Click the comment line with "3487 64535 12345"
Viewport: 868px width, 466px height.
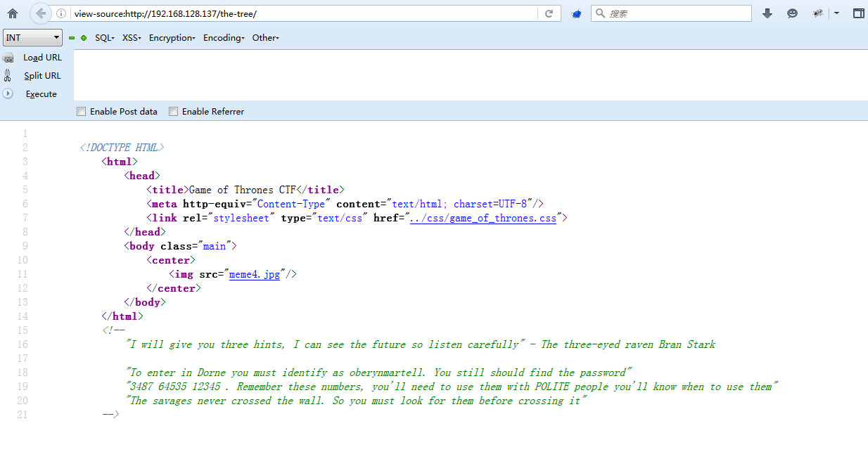452,387
